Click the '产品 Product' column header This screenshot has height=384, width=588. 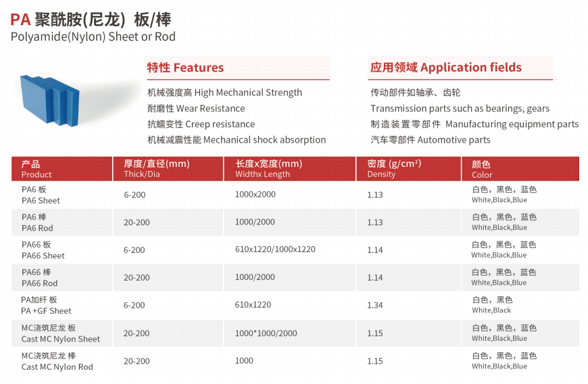(x=62, y=169)
